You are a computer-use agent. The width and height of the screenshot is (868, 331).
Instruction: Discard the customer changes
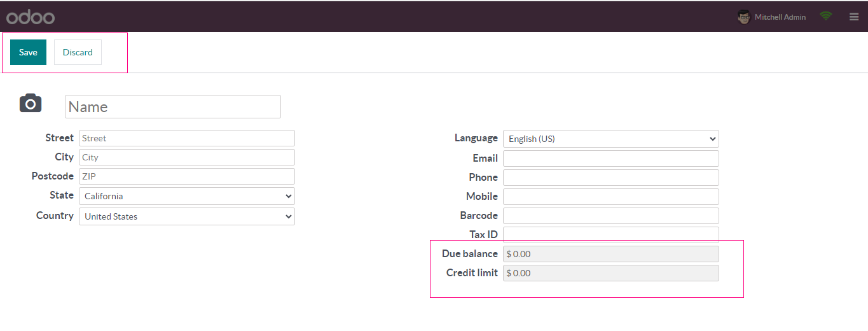click(x=78, y=52)
